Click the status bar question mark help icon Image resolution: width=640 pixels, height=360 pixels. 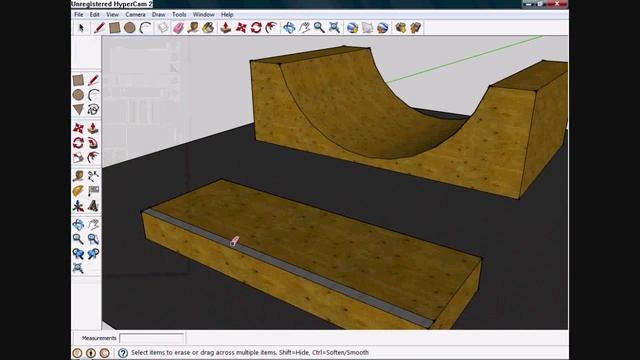(x=122, y=353)
